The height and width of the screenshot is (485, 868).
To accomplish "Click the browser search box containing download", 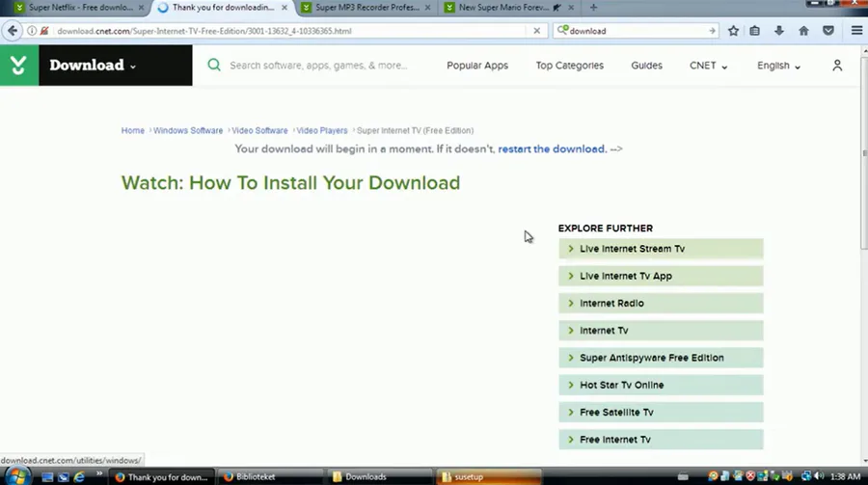I will pyautogui.click(x=636, y=31).
